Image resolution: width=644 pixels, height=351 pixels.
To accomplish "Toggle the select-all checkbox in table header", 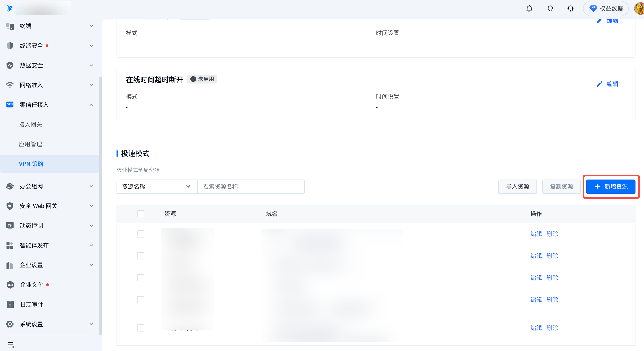I will 140,214.
